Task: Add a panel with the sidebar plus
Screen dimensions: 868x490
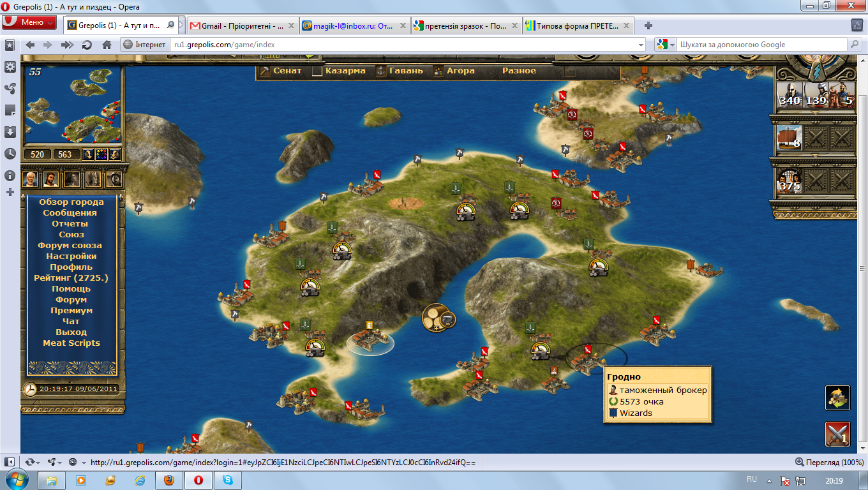Action: click(10, 192)
